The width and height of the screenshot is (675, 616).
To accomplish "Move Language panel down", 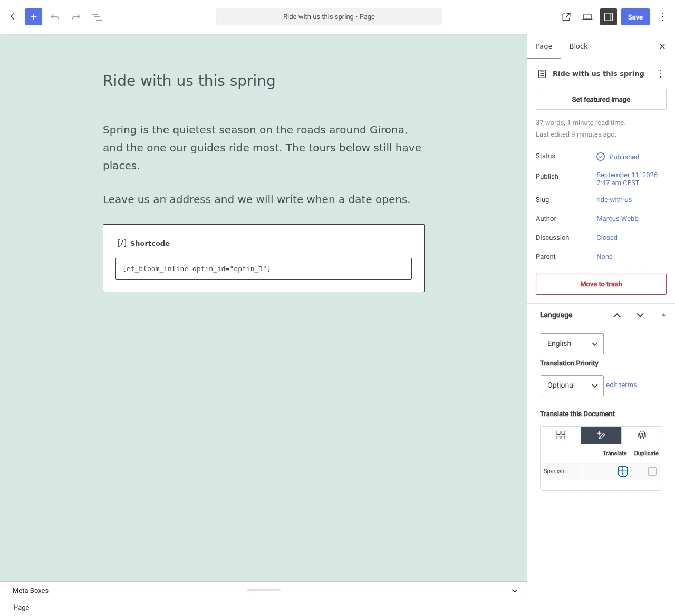I will tap(640, 315).
